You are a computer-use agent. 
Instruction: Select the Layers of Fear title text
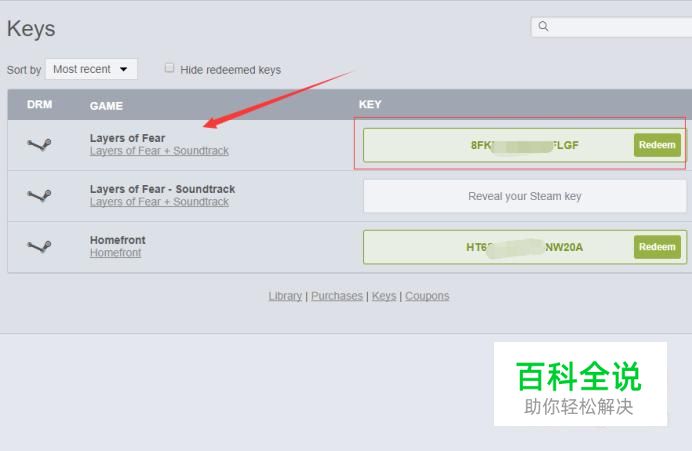click(x=128, y=138)
